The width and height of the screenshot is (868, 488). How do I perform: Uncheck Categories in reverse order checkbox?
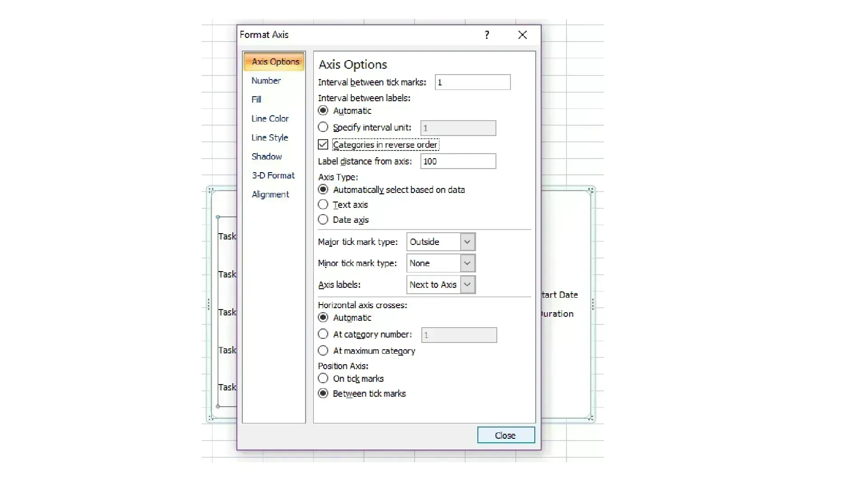[x=323, y=145]
